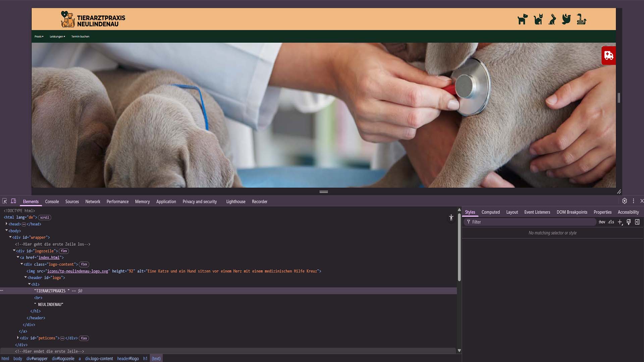Click the flex badge beside div#peticons

click(x=84, y=338)
